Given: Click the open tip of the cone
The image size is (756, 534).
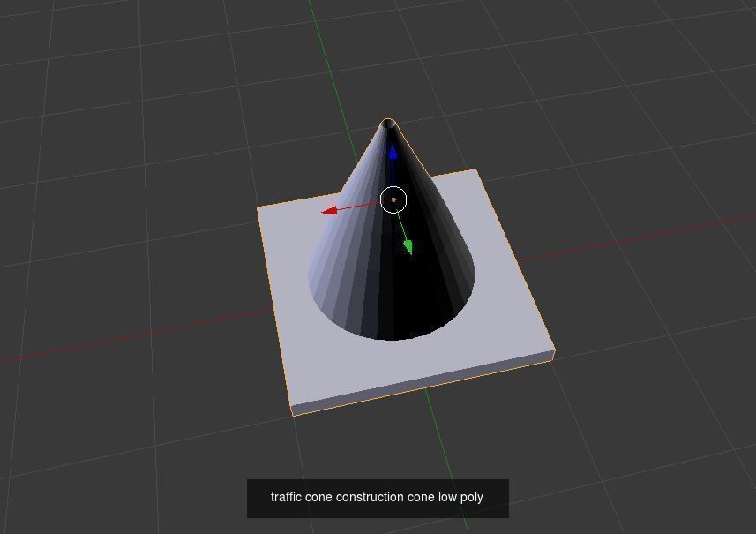Looking at the screenshot, I should click(388, 124).
